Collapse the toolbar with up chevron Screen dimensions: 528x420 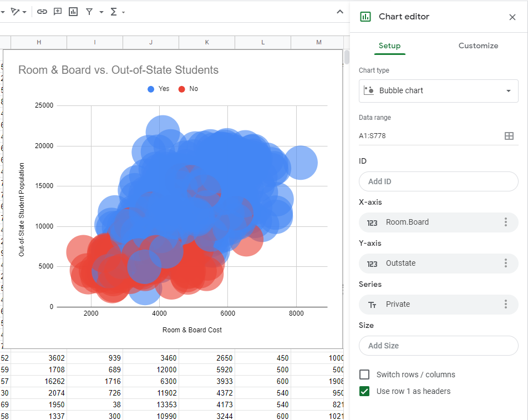click(340, 12)
